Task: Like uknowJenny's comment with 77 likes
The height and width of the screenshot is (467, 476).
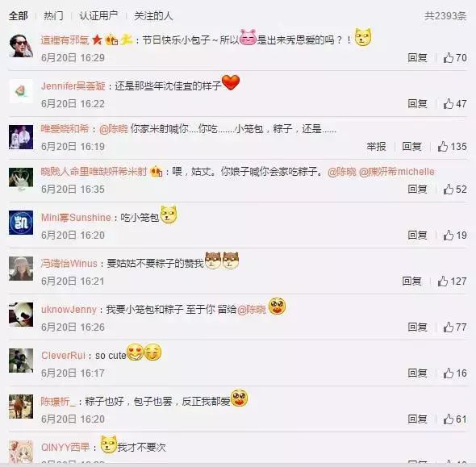Action: pos(455,327)
